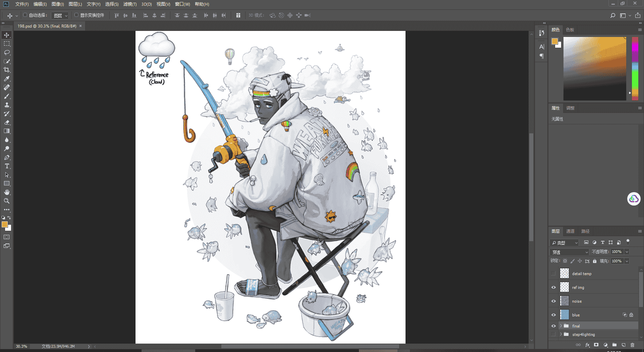The width and height of the screenshot is (644, 352).
Task: Select the Zoom tool
Action: (x=7, y=201)
